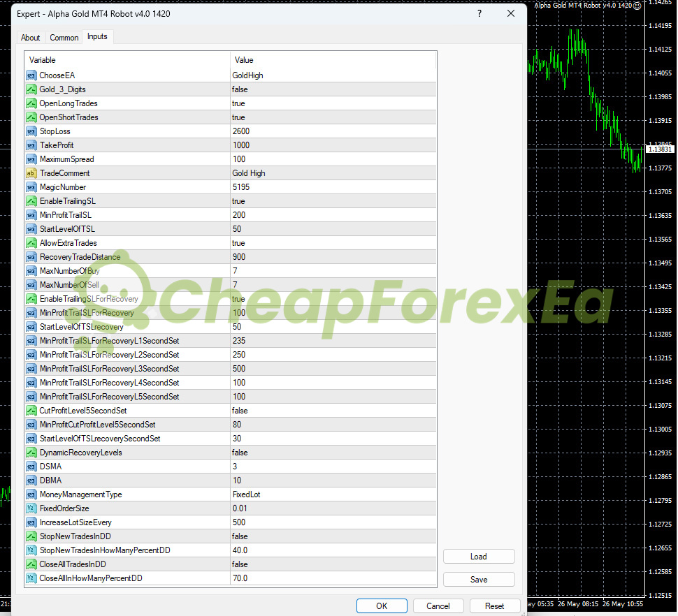Click the Variable column header

127,60
